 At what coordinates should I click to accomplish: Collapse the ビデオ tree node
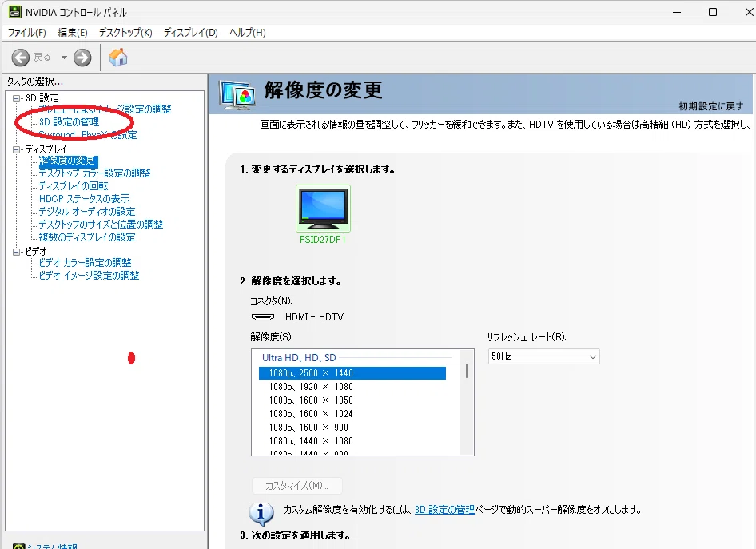[x=17, y=252]
